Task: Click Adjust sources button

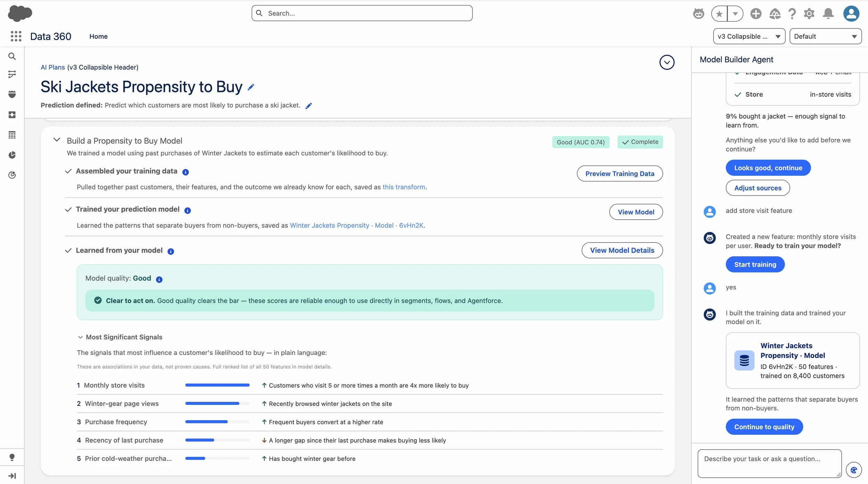Action: pyautogui.click(x=758, y=188)
